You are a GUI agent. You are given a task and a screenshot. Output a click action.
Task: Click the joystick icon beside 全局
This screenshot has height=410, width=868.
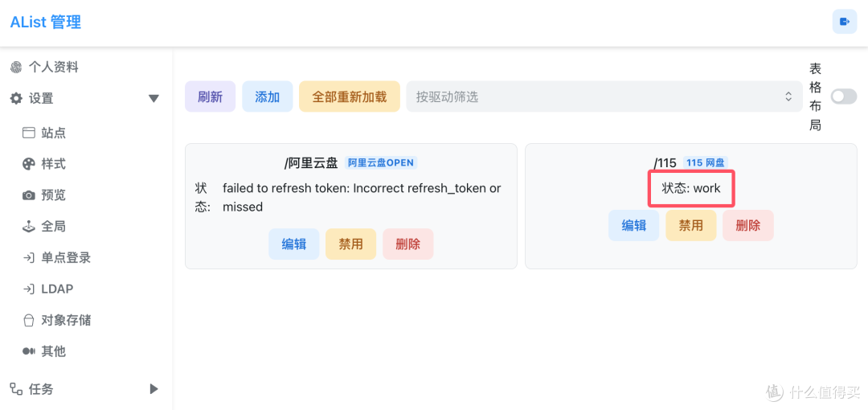pos(28,226)
